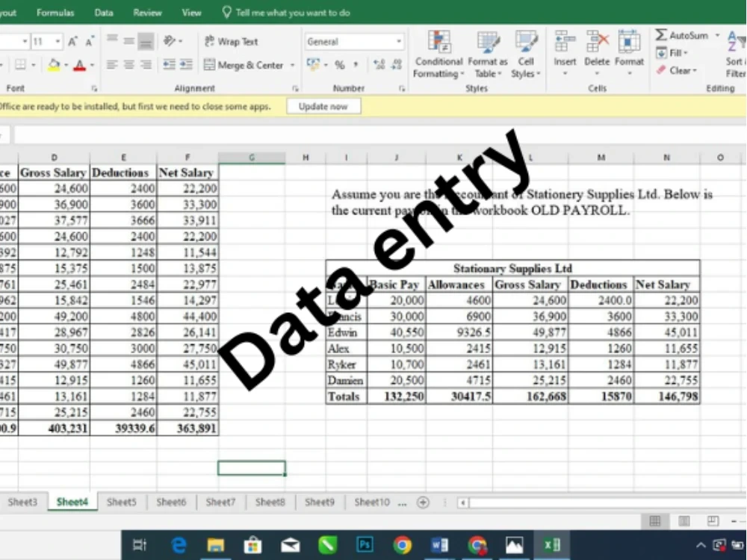The height and width of the screenshot is (560, 747).
Task: Open Photoshop from the taskbar
Action: tap(365, 545)
